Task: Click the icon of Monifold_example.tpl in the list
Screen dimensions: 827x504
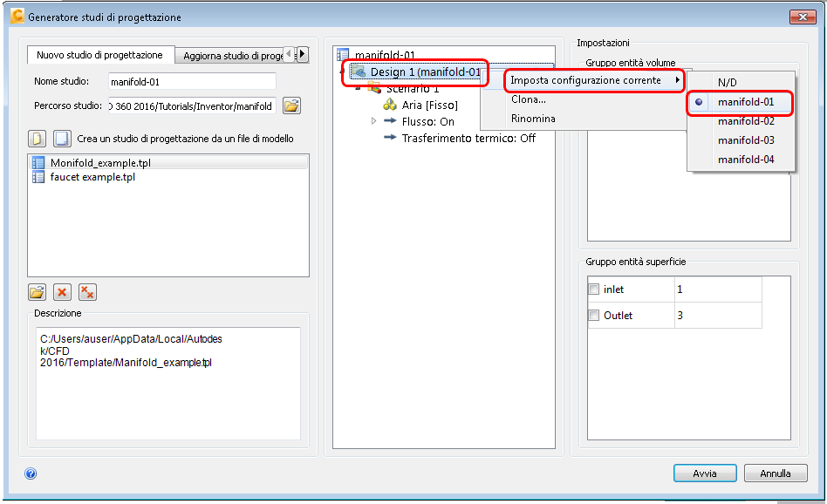Action: [38, 162]
